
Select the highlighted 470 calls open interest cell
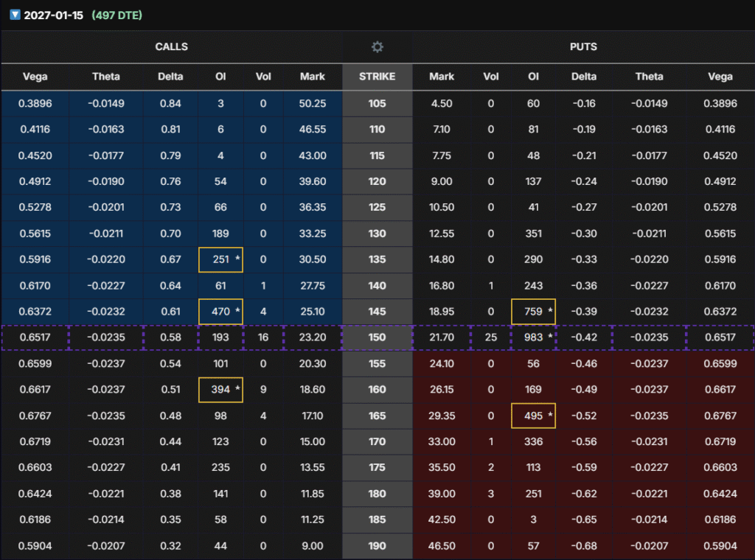[221, 312]
